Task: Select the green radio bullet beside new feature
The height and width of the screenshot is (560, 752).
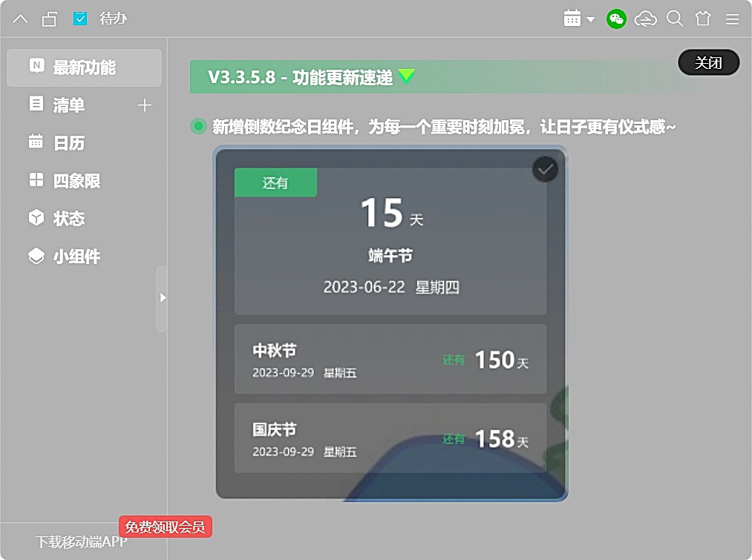Action: point(198,126)
